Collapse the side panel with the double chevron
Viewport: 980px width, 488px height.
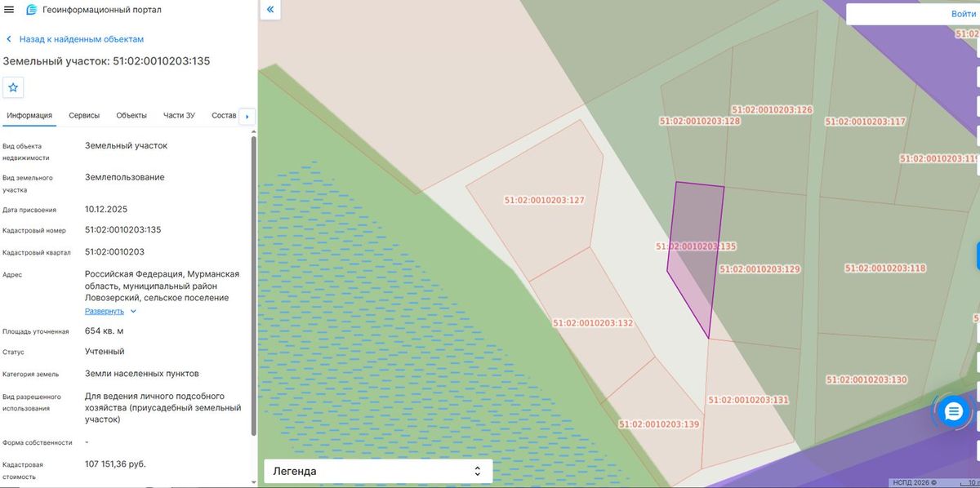[270, 10]
